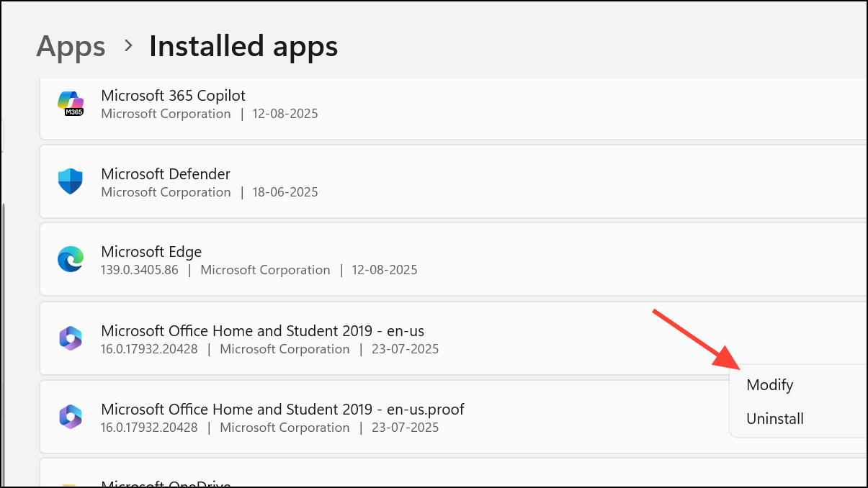This screenshot has height=488, width=868.
Task: Select Microsoft Office Home and Student 2019 - en-us.proof
Action: coord(282,410)
